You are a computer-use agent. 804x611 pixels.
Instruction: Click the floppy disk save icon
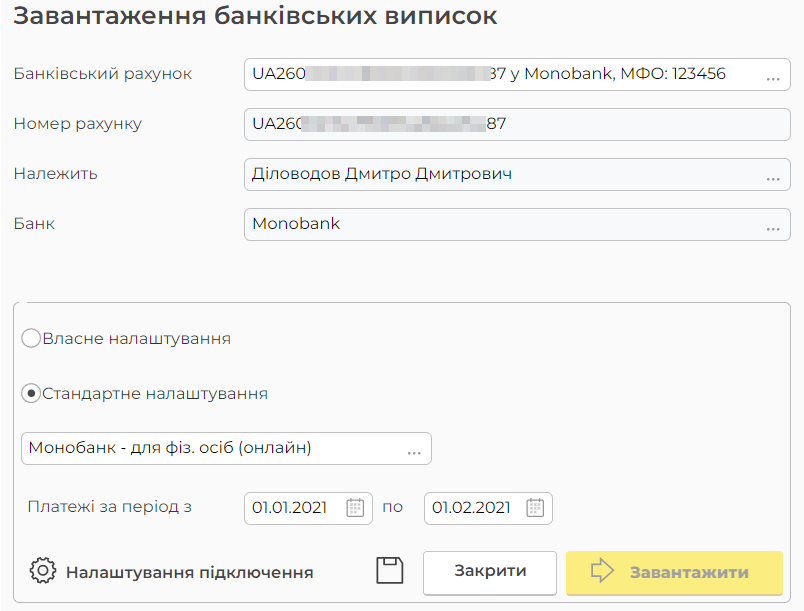pyautogui.click(x=389, y=572)
